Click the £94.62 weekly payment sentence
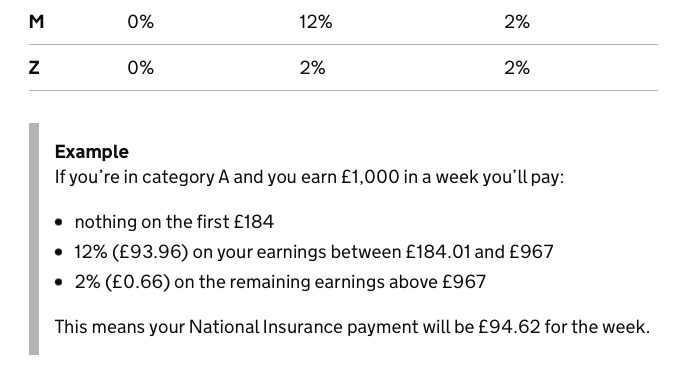Viewport: 682px width, 378px height. 352,327
